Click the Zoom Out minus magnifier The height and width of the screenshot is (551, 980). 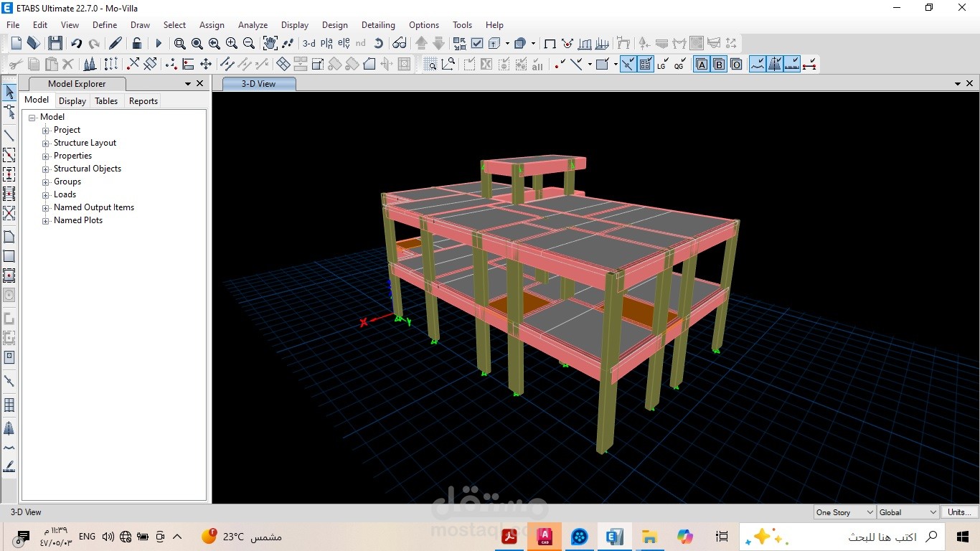(x=249, y=43)
